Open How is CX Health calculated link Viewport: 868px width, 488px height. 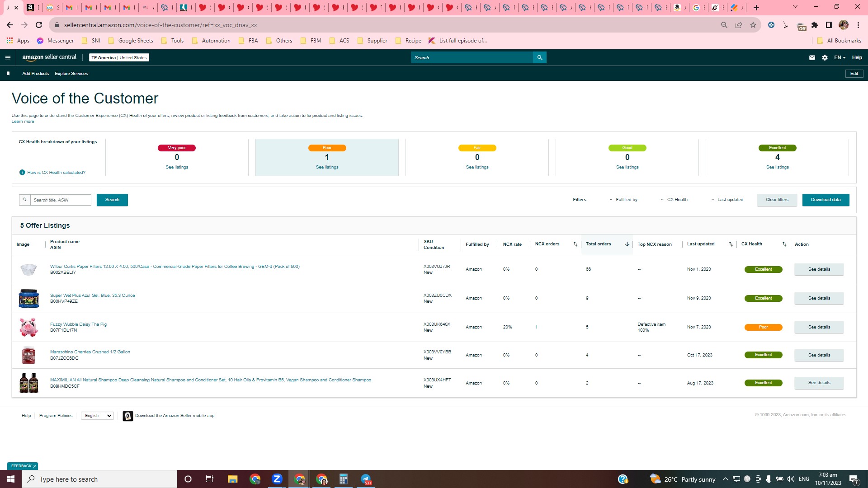tap(56, 173)
